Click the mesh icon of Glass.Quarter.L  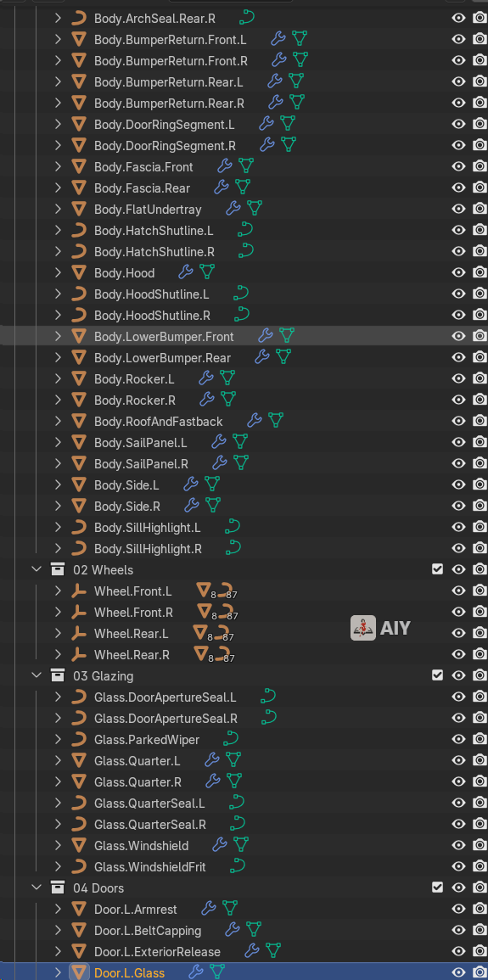click(x=78, y=760)
